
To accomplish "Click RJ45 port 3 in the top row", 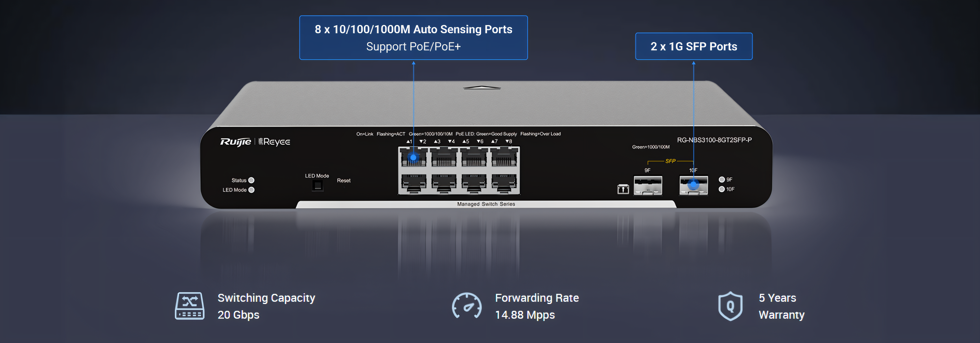I will pyautogui.click(x=444, y=157).
